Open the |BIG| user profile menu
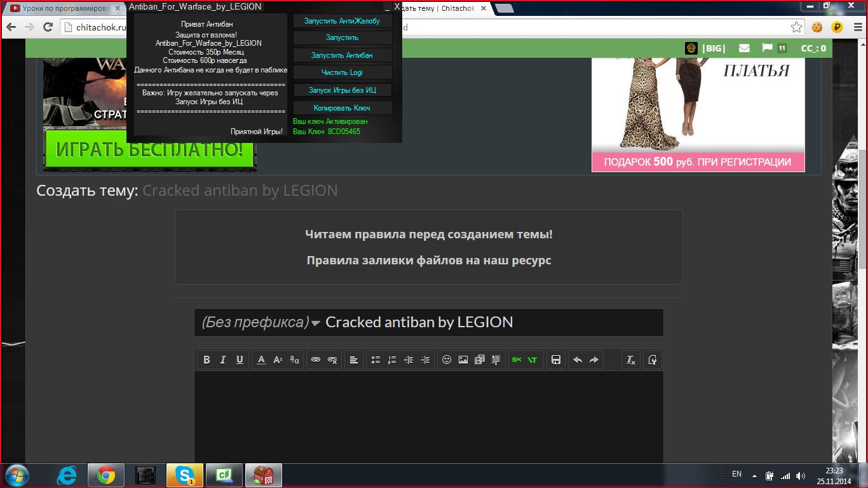 [705, 48]
